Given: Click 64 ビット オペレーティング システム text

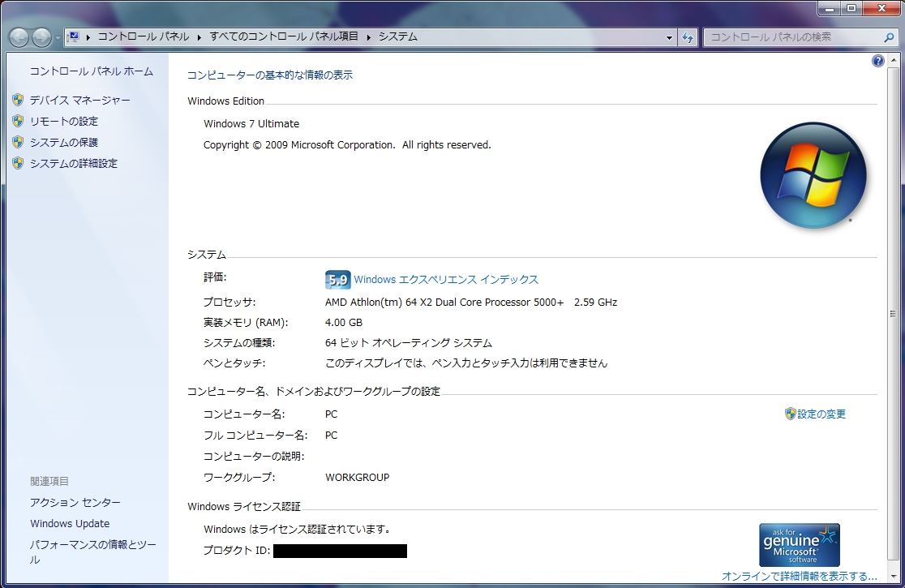Looking at the screenshot, I should [x=409, y=343].
